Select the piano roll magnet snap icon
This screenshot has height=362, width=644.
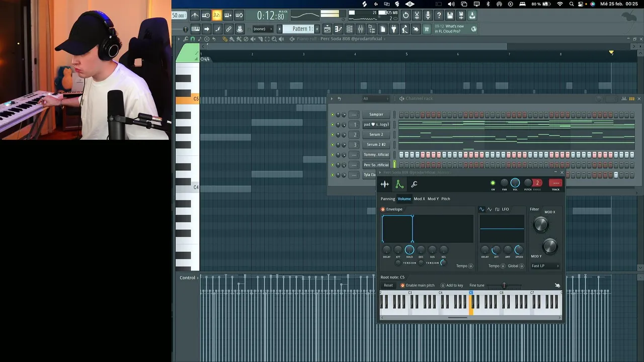192,39
